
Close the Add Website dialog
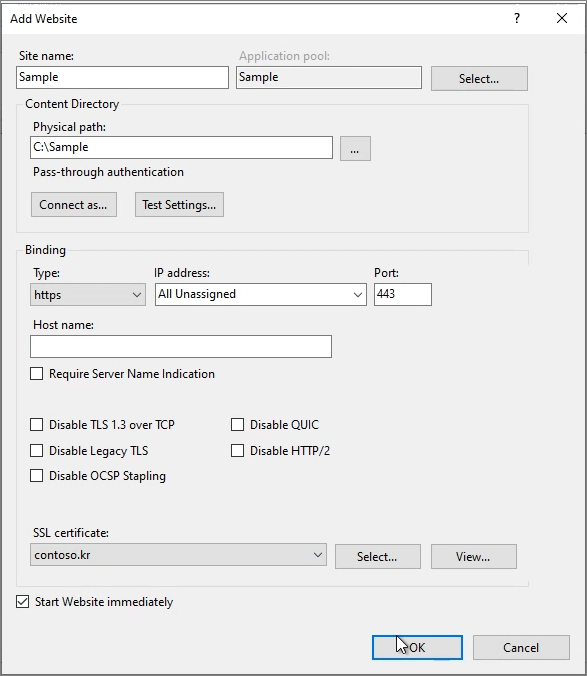(x=562, y=18)
